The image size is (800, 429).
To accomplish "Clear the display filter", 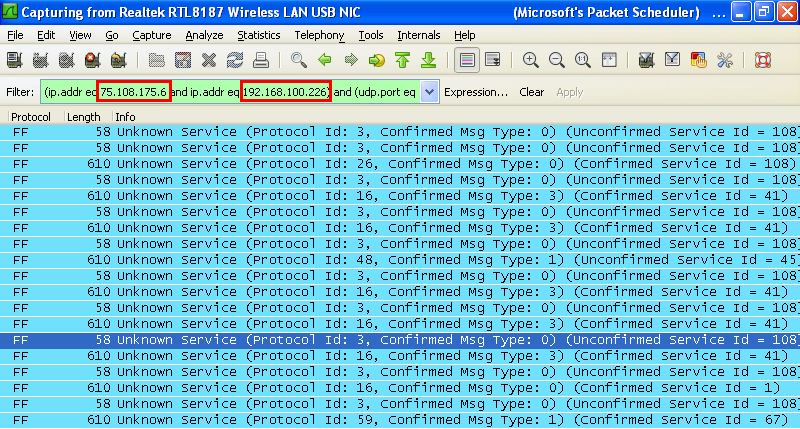I will click(x=531, y=92).
